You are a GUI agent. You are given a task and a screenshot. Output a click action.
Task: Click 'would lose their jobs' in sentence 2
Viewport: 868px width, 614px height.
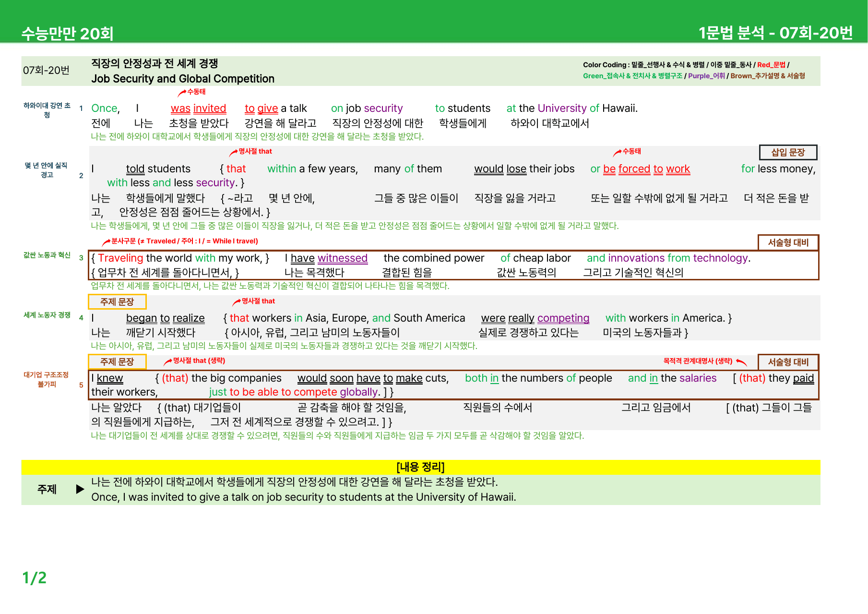(x=524, y=169)
